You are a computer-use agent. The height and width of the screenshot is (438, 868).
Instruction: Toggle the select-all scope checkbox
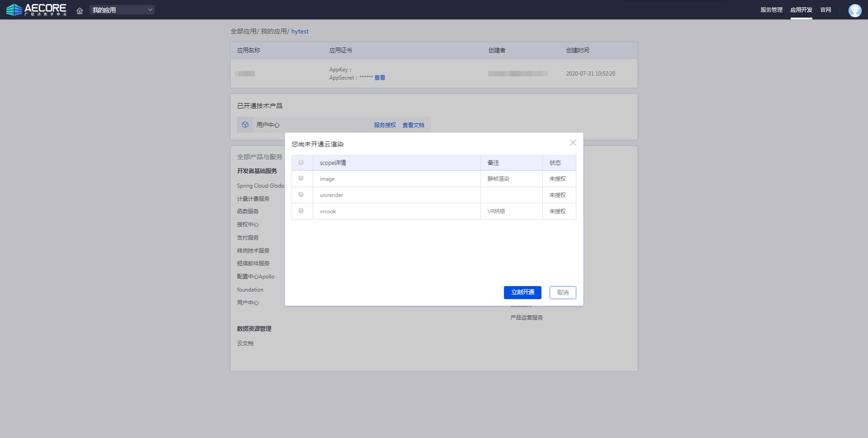coord(301,162)
